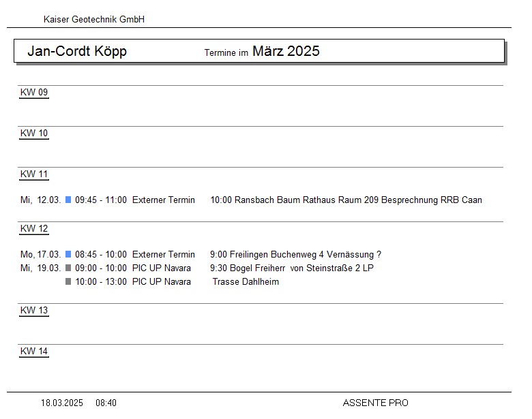
Task: Click the Trasse Dahlheim appointment text
Action: [246, 282]
